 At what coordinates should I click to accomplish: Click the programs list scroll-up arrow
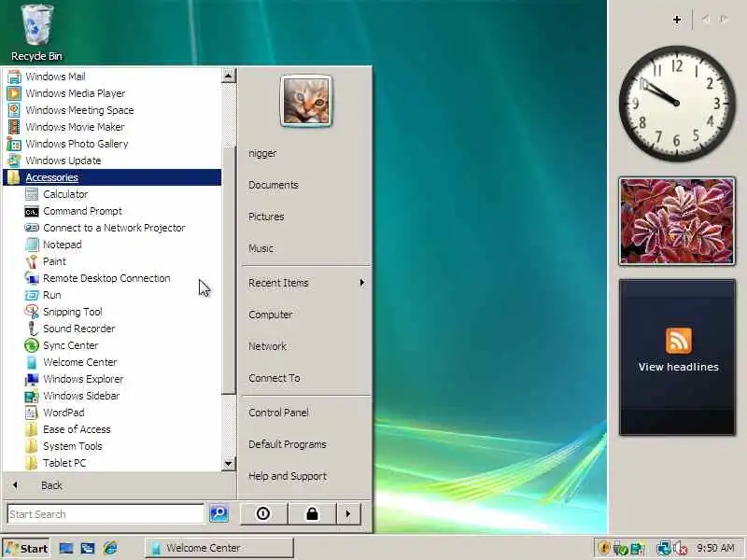pos(229,76)
